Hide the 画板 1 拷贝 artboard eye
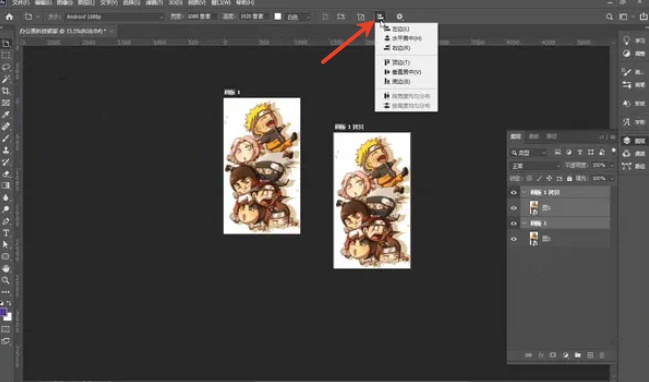Image resolution: width=649 pixels, height=382 pixels. (x=514, y=192)
